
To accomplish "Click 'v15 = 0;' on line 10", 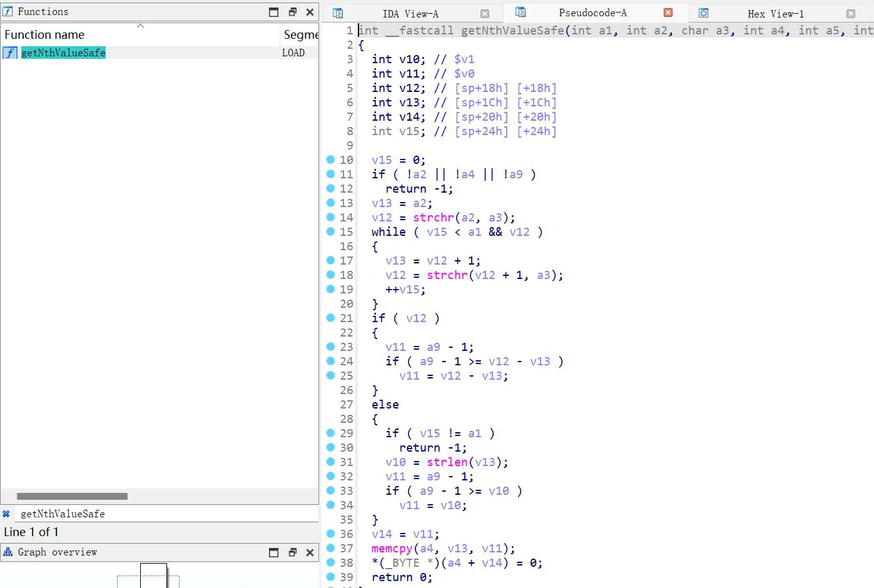I will [399, 160].
